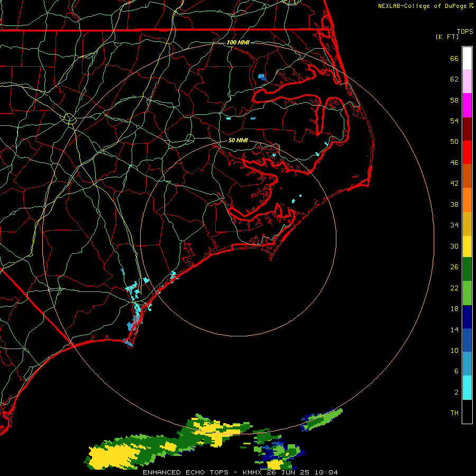Click the yellow legend swatch
The width and height of the screenshot is (476, 476).
(x=467, y=246)
